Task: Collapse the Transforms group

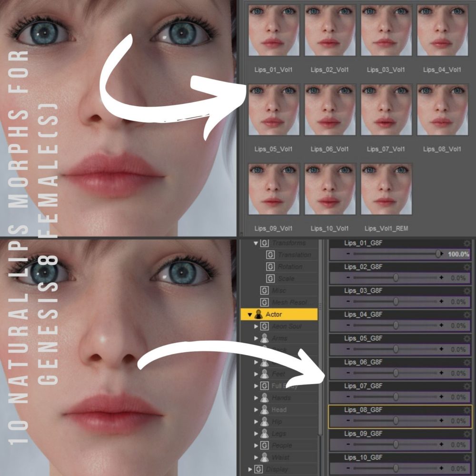Action: click(256, 243)
